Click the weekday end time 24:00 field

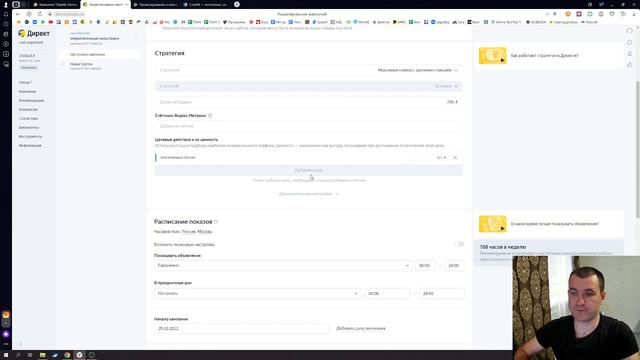tap(454, 266)
